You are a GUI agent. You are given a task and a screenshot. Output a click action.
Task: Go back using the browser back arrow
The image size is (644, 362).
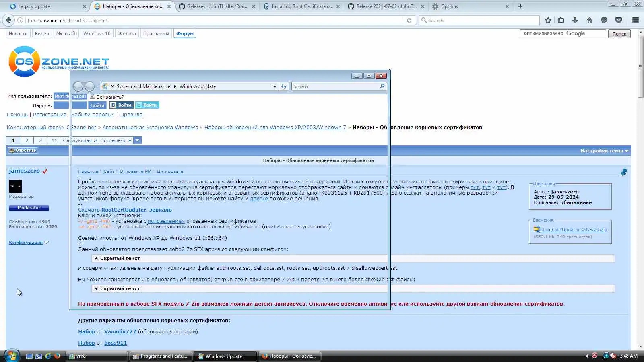pyautogui.click(x=9, y=20)
